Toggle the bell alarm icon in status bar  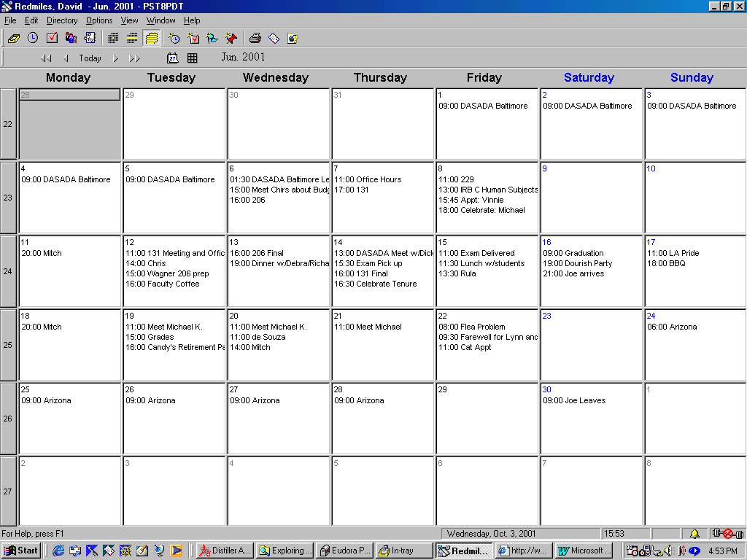coord(694,534)
